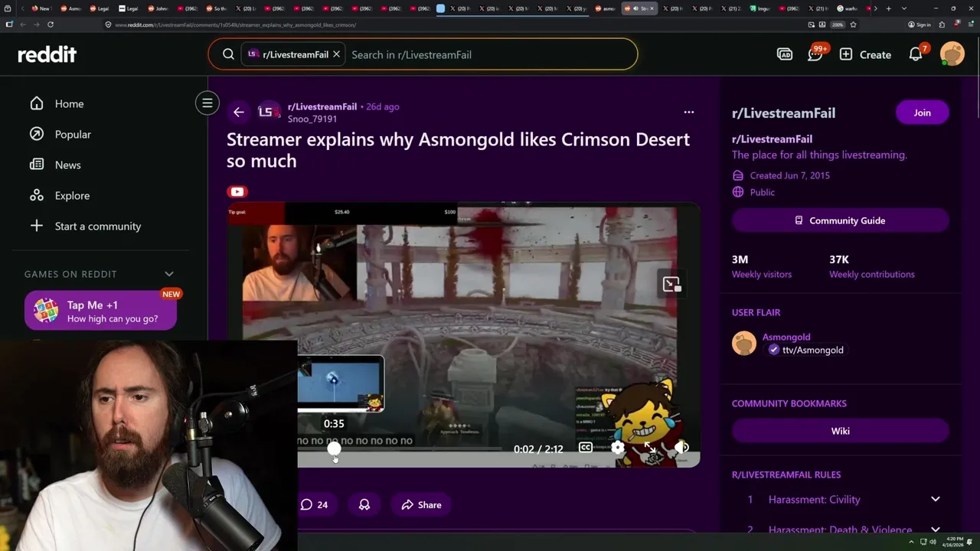
Task: Open the post title text
Action: [458, 150]
